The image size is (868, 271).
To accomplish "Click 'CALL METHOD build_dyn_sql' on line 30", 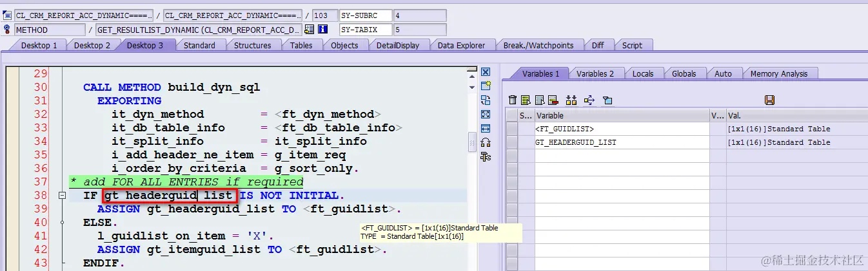I will click(x=171, y=87).
